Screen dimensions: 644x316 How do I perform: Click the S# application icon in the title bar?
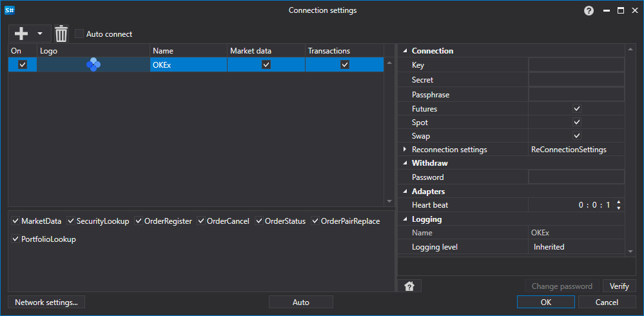pyautogui.click(x=10, y=10)
